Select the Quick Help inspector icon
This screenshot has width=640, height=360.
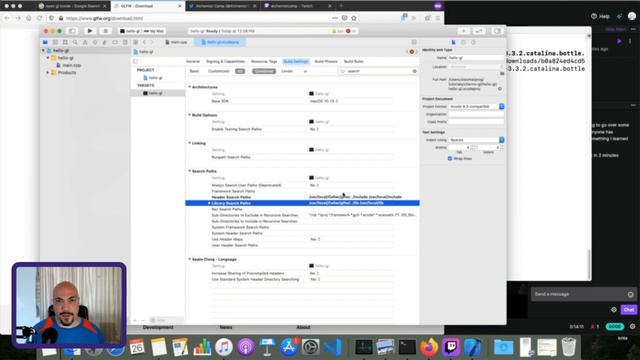coord(473,42)
